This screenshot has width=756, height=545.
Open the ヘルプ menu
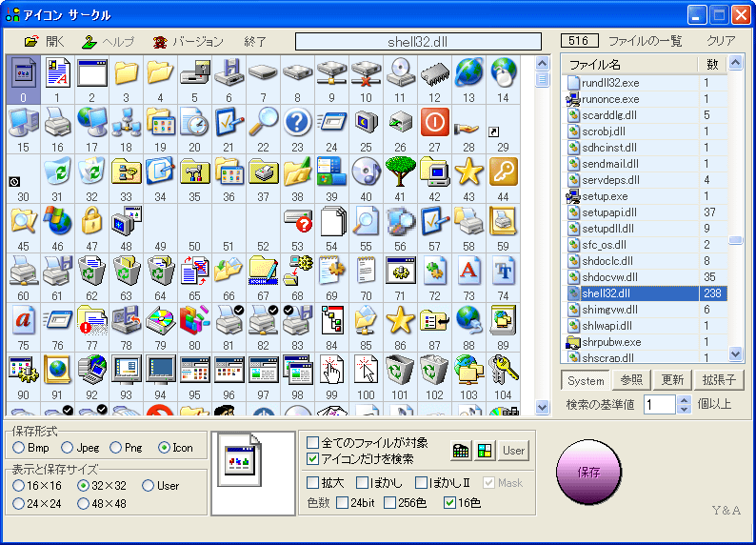[x=108, y=42]
